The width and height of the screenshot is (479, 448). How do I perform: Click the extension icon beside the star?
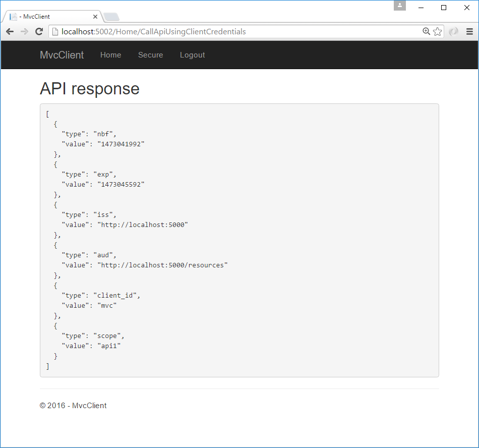pos(454,32)
